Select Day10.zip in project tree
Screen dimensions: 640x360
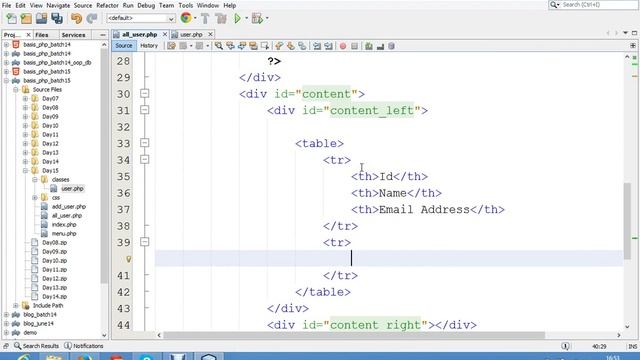click(x=54, y=260)
